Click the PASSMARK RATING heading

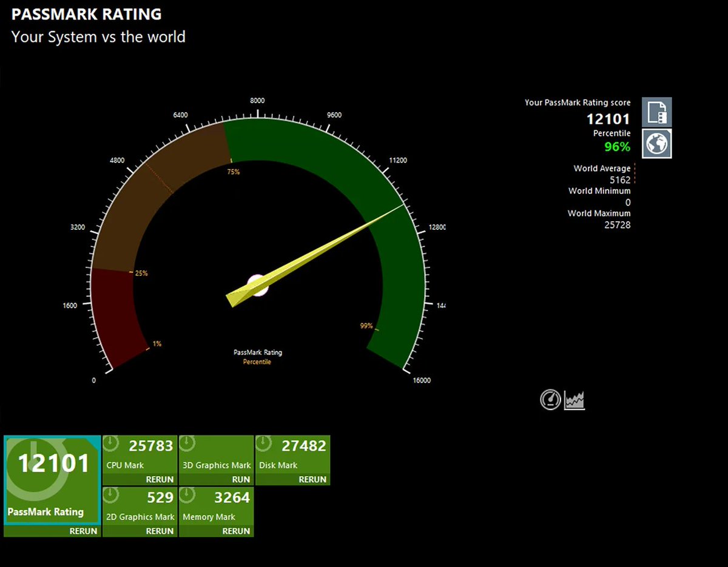coord(87,14)
